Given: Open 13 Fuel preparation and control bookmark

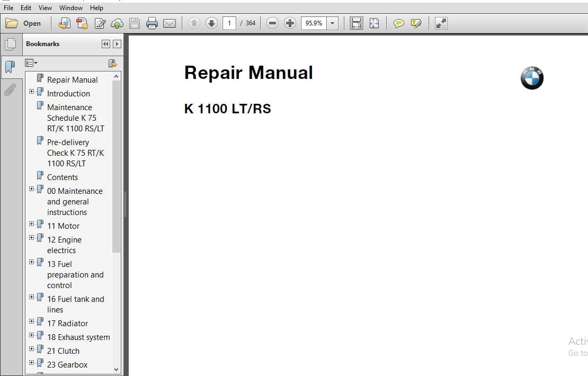Looking at the screenshot, I should coord(75,274).
